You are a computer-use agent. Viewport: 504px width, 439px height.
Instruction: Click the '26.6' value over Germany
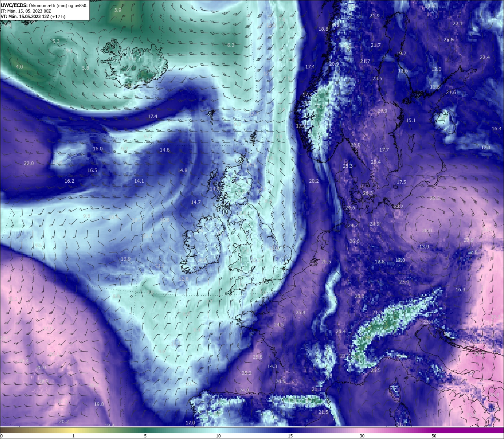354,241
